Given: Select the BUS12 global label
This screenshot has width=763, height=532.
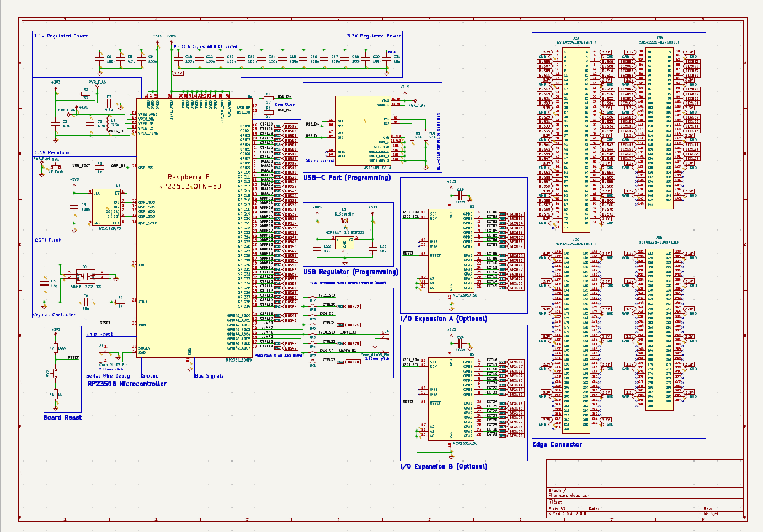Looking at the screenshot, I should point(291,126).
